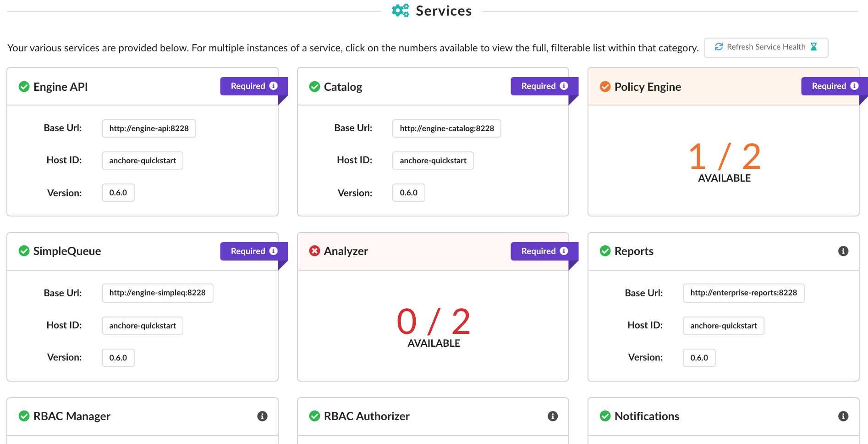Click the gears icon next to Services heading
The width and height of the screenshot is (868, 444).
[x=400, y=11]
